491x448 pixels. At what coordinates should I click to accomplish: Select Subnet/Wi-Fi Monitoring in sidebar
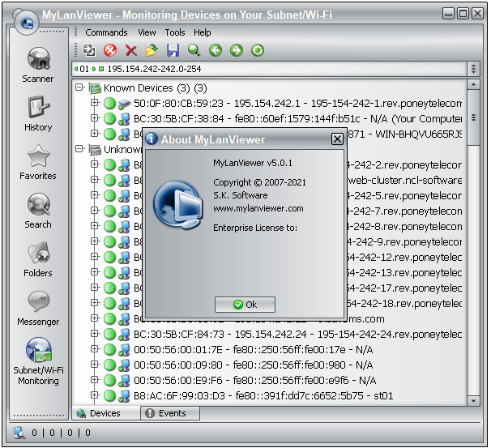(x=39, y=361)
